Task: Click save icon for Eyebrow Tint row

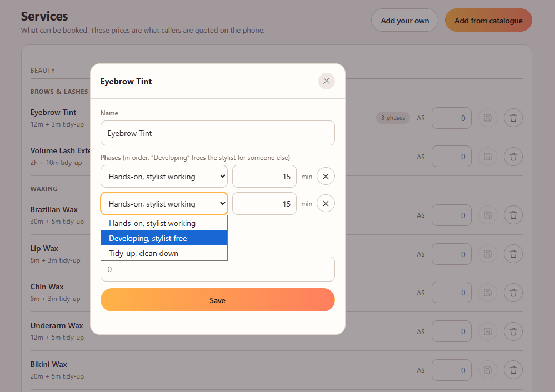Action: click(x=487, y=118)
